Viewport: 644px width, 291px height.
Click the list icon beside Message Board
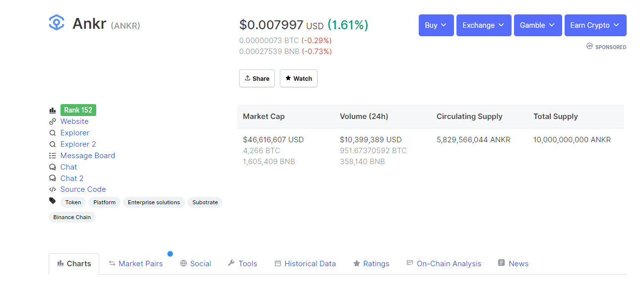click(x=53, y=156)
